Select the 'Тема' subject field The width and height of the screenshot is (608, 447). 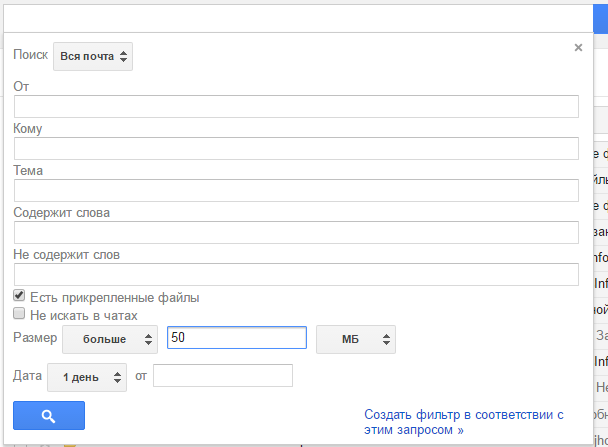[296, 191]
